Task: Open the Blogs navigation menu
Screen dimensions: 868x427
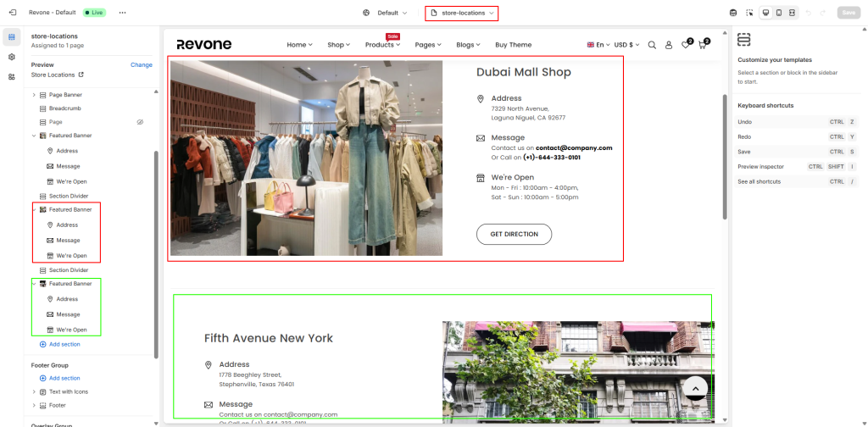Action: pos(468,45)
